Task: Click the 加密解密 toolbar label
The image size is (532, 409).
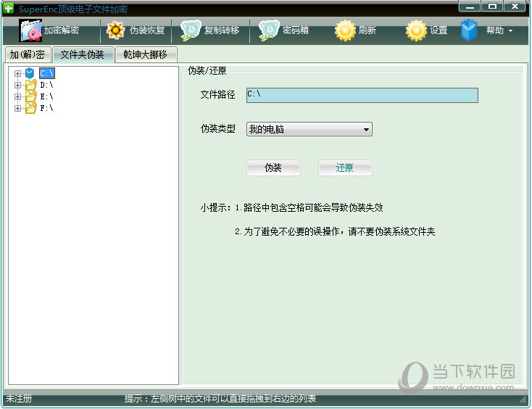Action: click(62, 30)
